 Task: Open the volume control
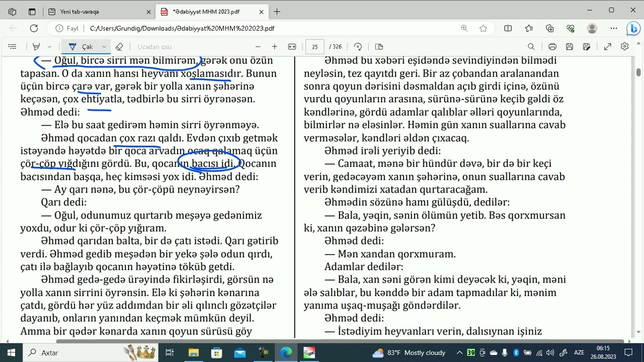(x=550, y=352)
